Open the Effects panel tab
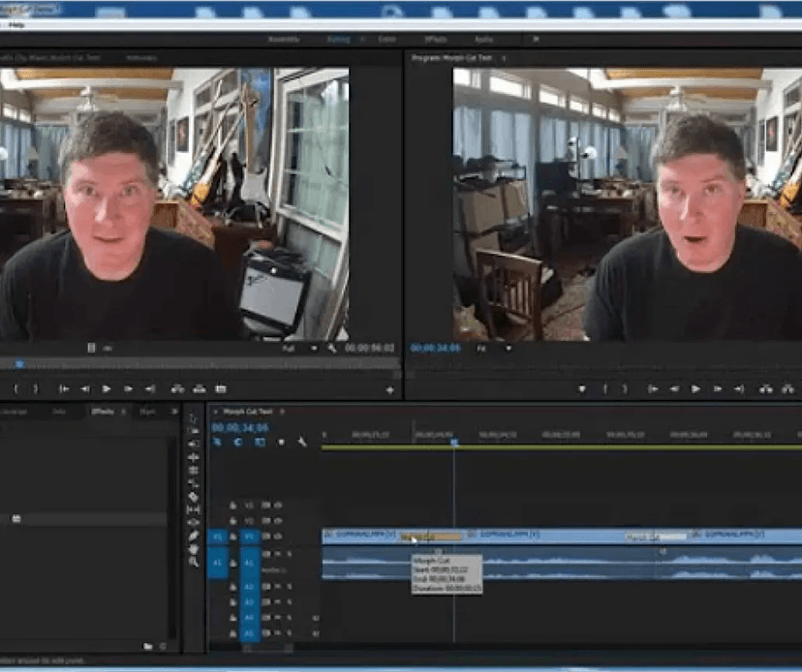 (x=103, y=412)
